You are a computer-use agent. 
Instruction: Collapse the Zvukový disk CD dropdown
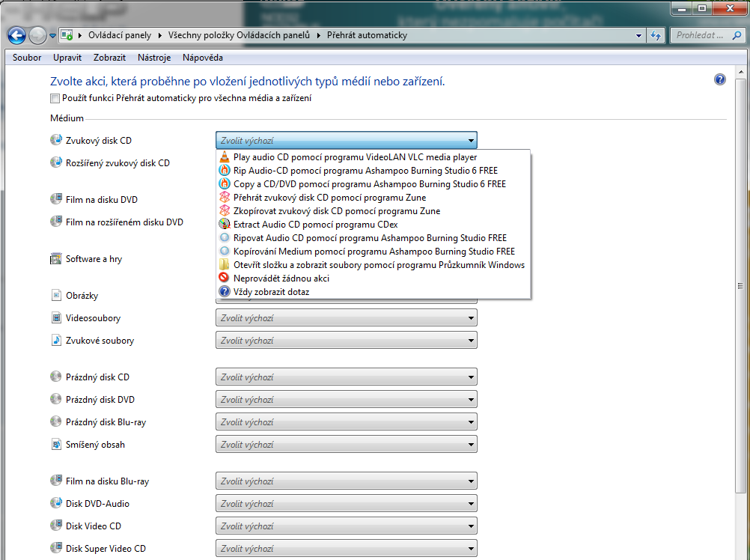tap(347, 141)
